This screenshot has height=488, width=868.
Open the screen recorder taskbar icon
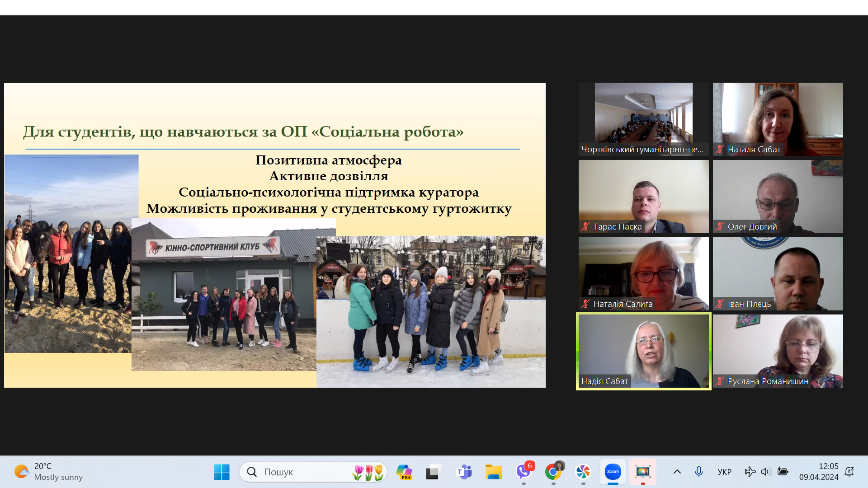tap(642, 472)
